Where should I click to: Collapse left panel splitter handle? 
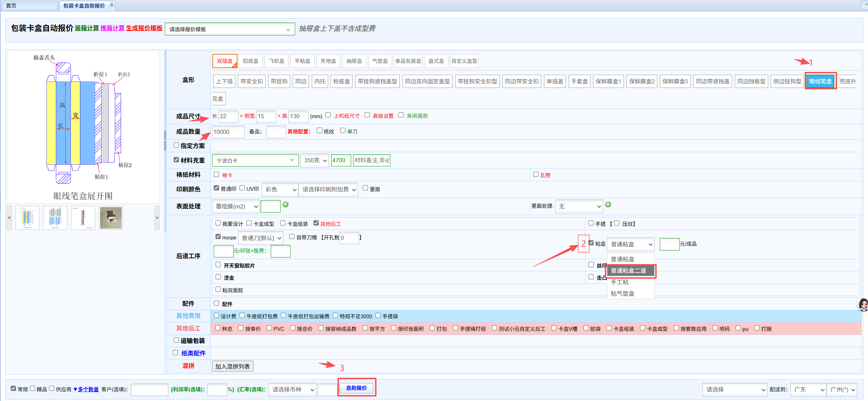165,141
